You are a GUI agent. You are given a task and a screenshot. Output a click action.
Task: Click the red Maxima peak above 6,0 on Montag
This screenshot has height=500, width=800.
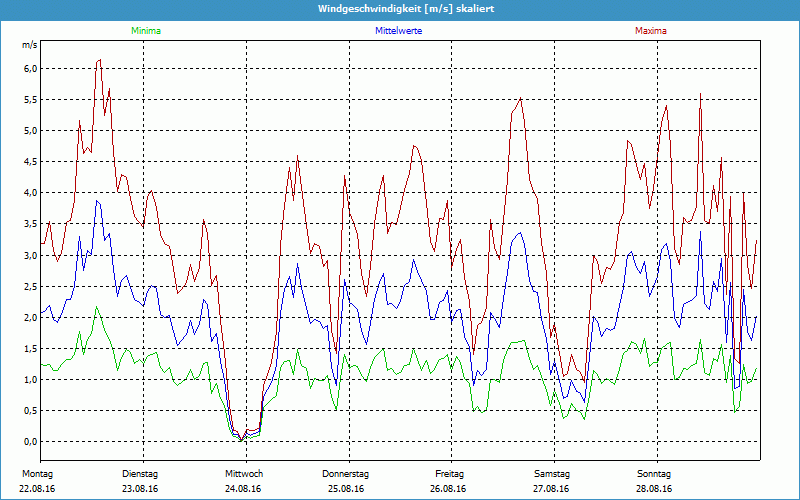[99, 60]
